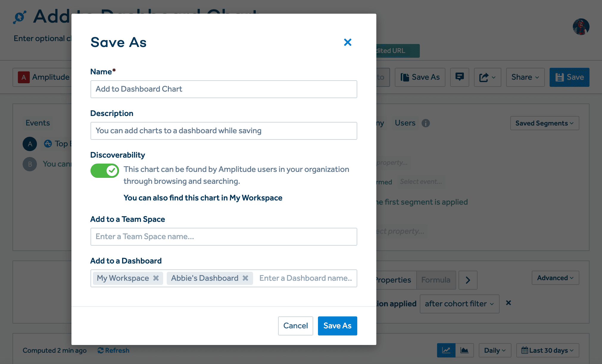Image resolution: width=602 pixels, height=364 pixels.
Task: Select the Users tab
Action: coord(405,123)
